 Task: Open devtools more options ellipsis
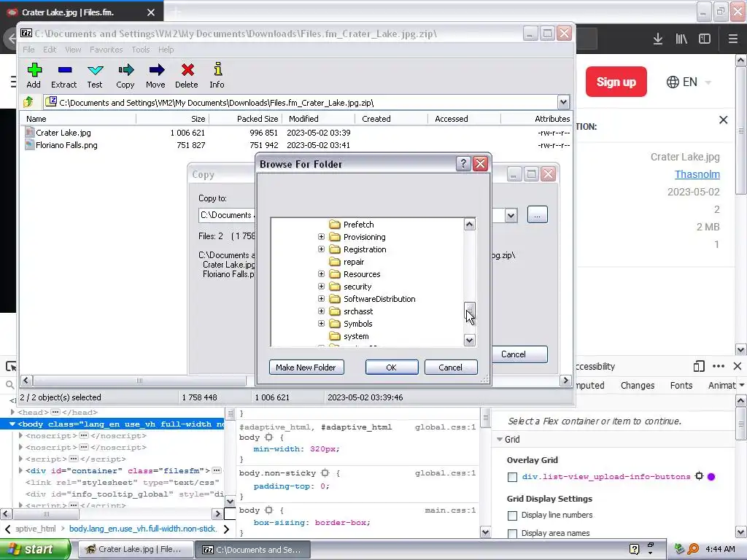click(x=719, y=366)
